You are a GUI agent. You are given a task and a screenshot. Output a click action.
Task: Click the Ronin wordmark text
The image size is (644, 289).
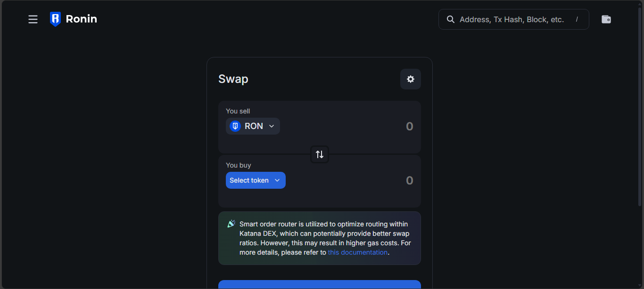[82, 19]
